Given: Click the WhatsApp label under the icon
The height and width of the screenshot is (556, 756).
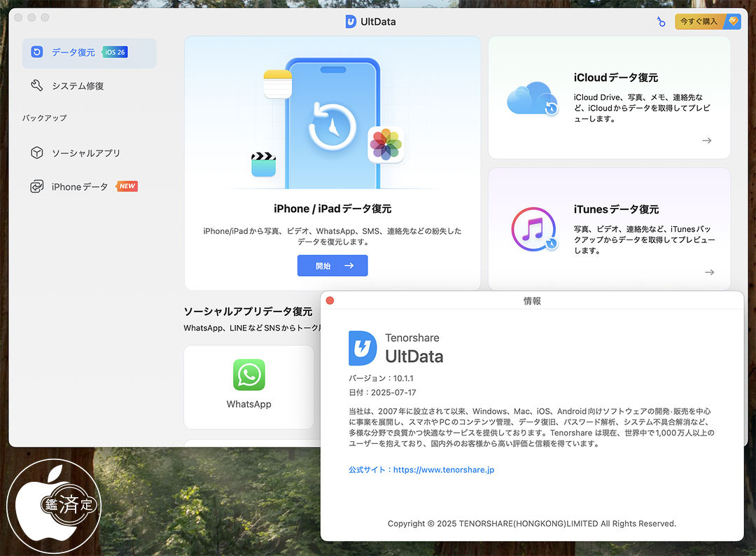Looking at the screenshot, I should [249, 404].
